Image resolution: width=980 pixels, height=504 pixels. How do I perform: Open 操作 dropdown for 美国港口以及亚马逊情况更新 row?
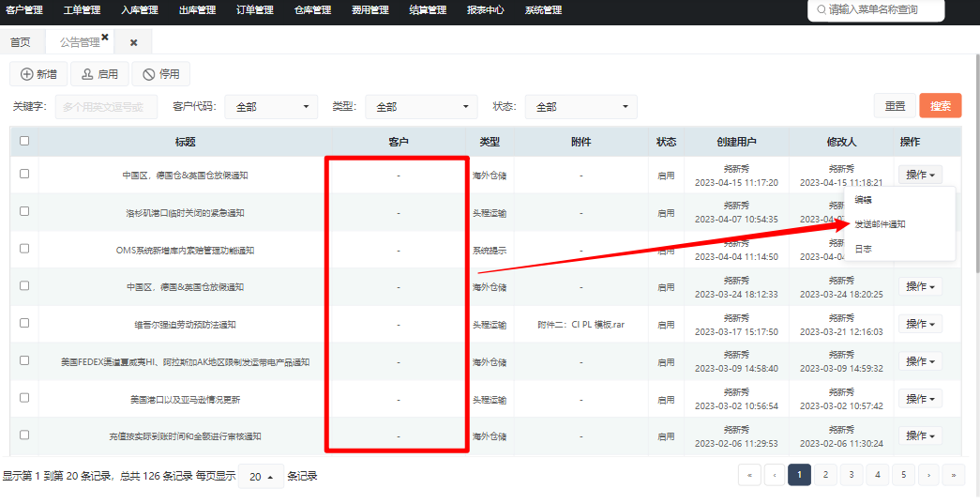tap(920, 398)
